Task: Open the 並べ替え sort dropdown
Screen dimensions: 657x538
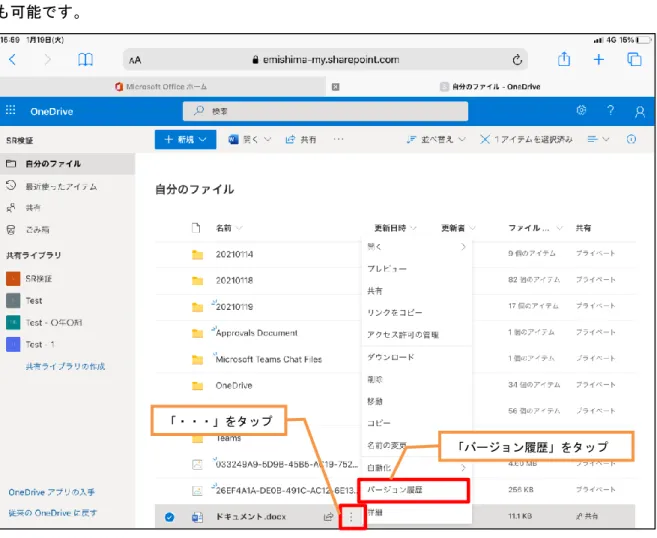Action: tap(436, 139)
